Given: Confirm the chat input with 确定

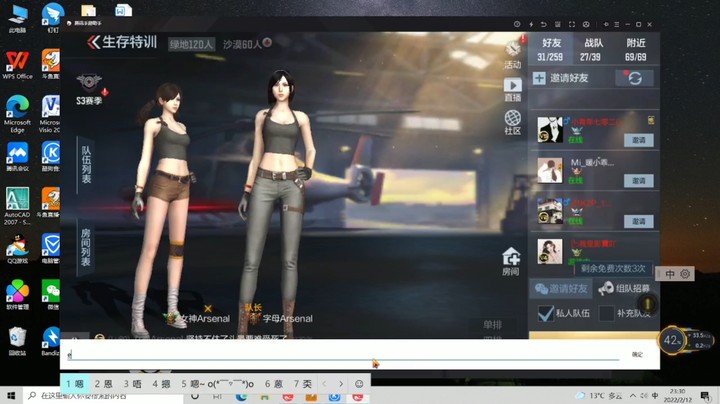Looking at the screenshot, I should tap(637, 354).
